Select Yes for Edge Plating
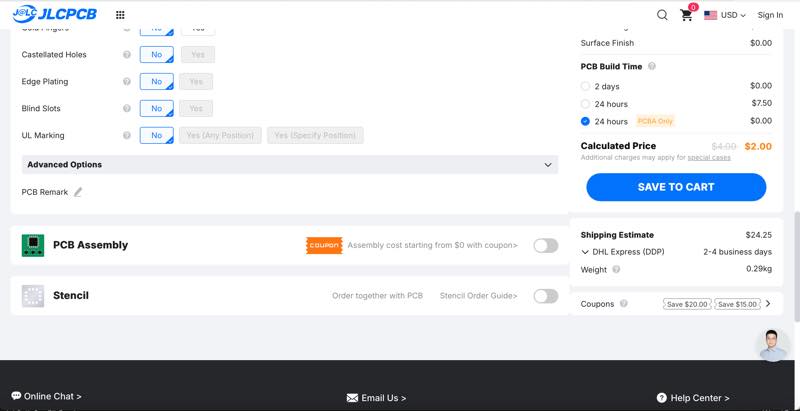 [196, 82]
